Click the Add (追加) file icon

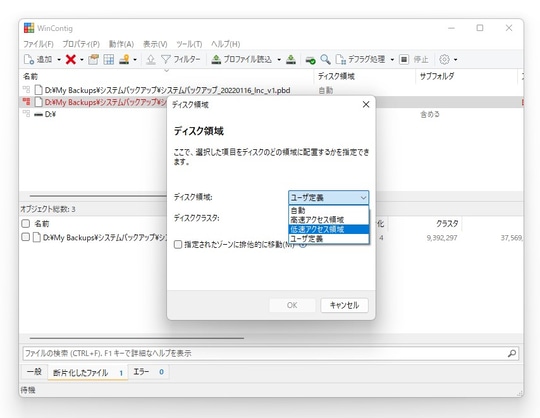pyautogui.click(x=29, y=60)
